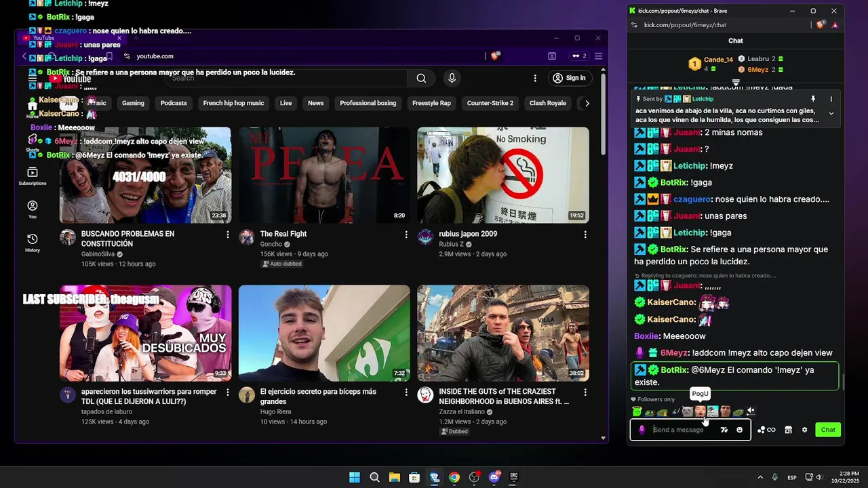Open YouTube settings three-dot menu
Viewport: 868px width, 488px height.
[535, 78]
